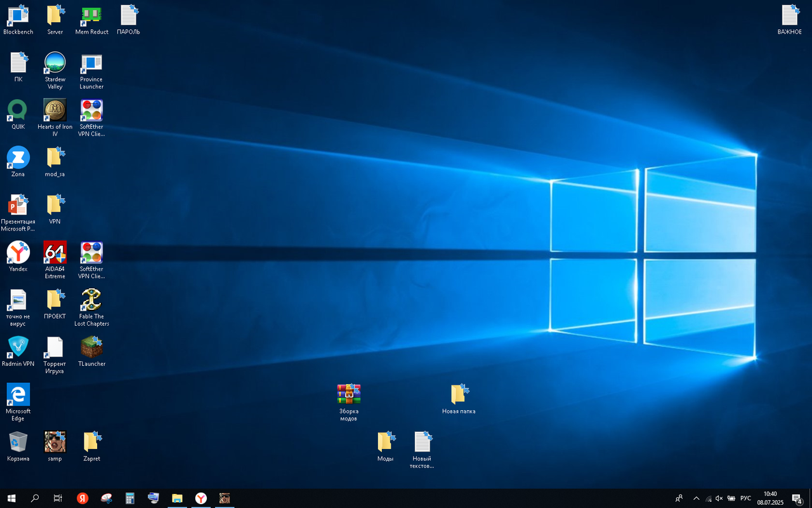Open Wi-Fi network tray icon
The height and width of the screenshot is (508, 812).
(x=709, y=498)
